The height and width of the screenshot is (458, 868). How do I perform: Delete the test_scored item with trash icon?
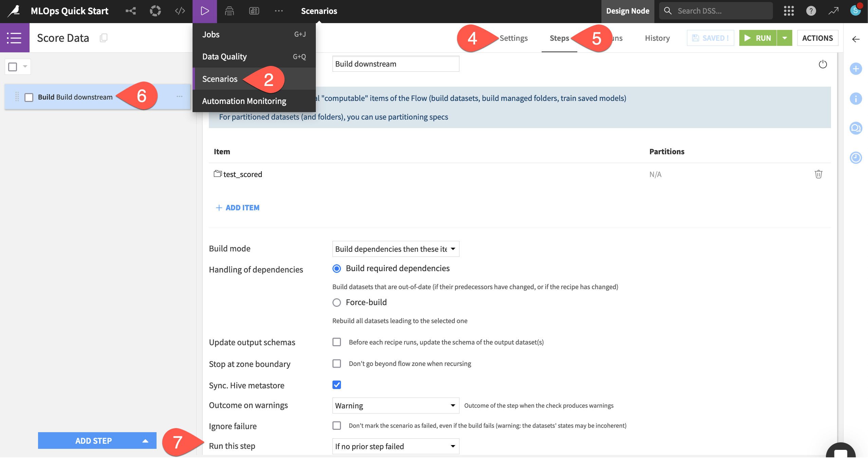(818, 174)
